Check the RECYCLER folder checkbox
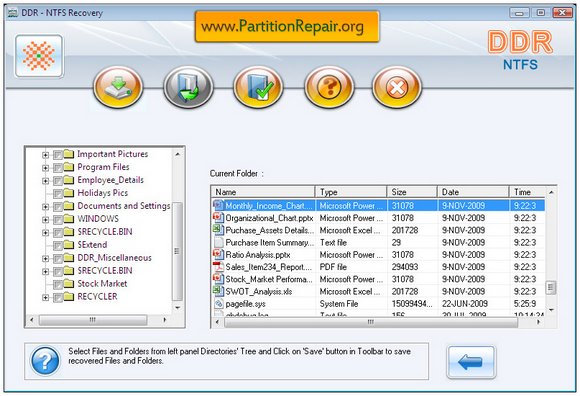580x396 pixels. 58,298
